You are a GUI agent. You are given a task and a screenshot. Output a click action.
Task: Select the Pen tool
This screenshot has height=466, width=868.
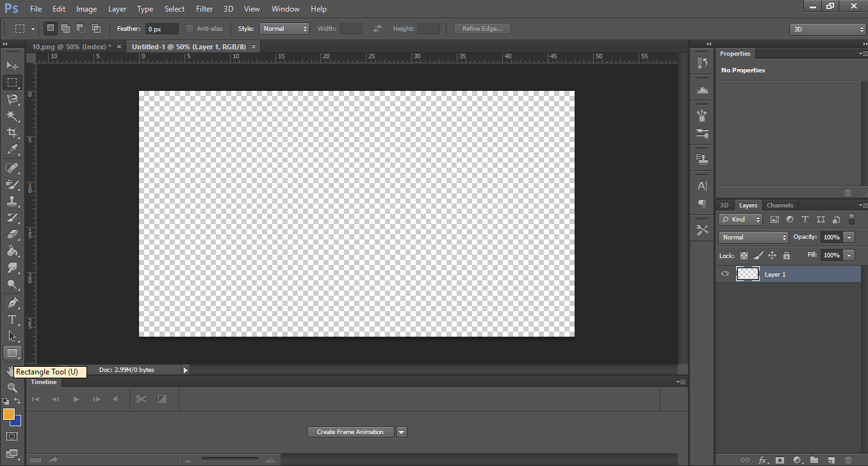pos(12,302)
